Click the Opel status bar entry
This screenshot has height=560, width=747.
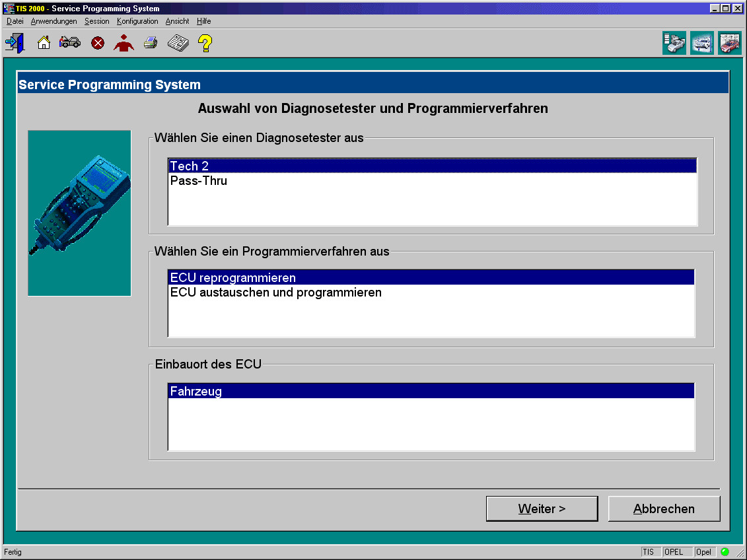[705, 552]
